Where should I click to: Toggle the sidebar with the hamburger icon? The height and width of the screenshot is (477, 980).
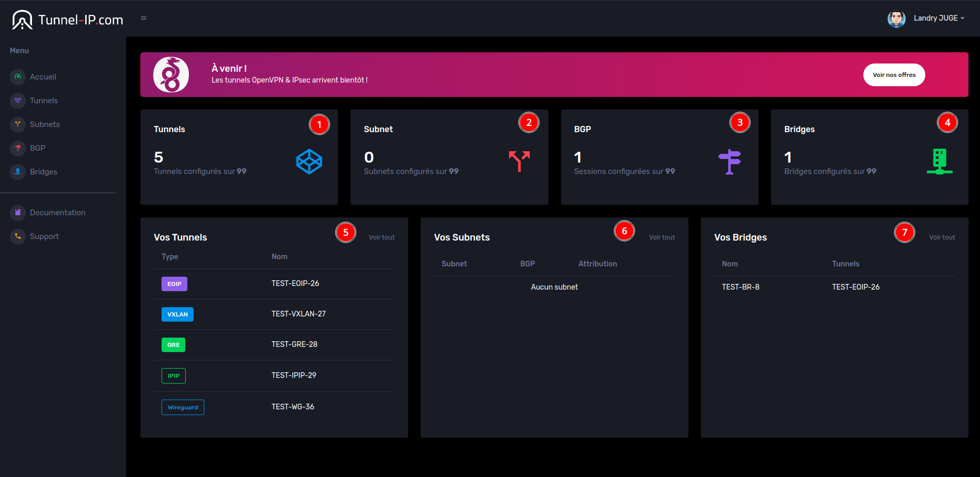click(x=143, y=17)
